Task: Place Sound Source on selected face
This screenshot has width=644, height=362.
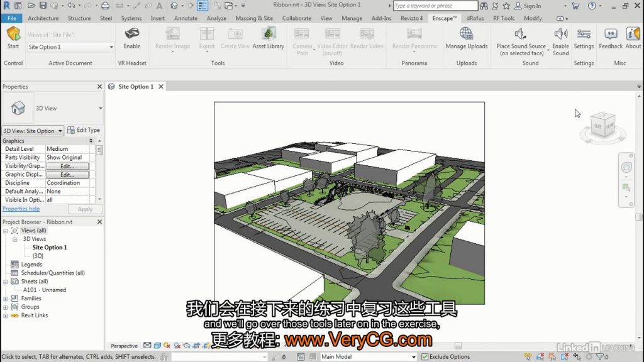Action: point(521,41)
